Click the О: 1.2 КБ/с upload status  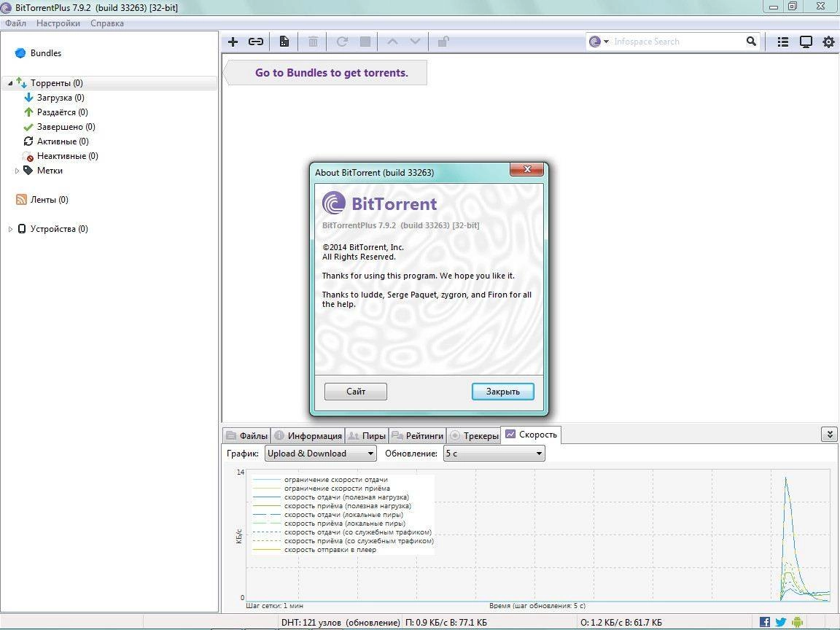[x=621, y=623]
